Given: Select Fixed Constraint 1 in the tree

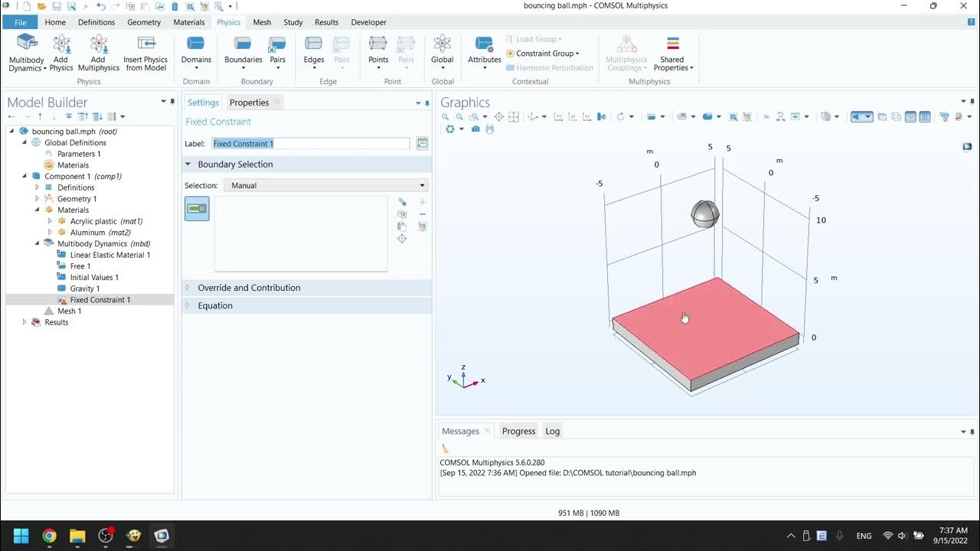Looking at the screenshot, I should (100, 300).
